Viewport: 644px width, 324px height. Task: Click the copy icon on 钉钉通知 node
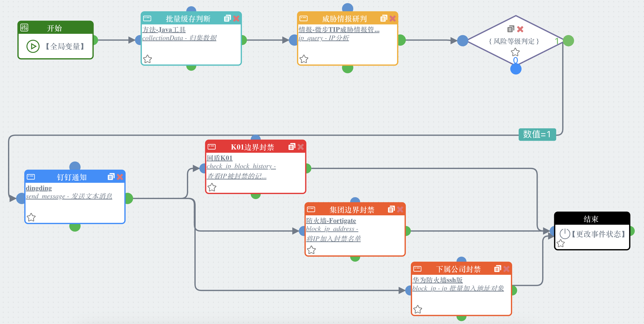coord(111,177)
